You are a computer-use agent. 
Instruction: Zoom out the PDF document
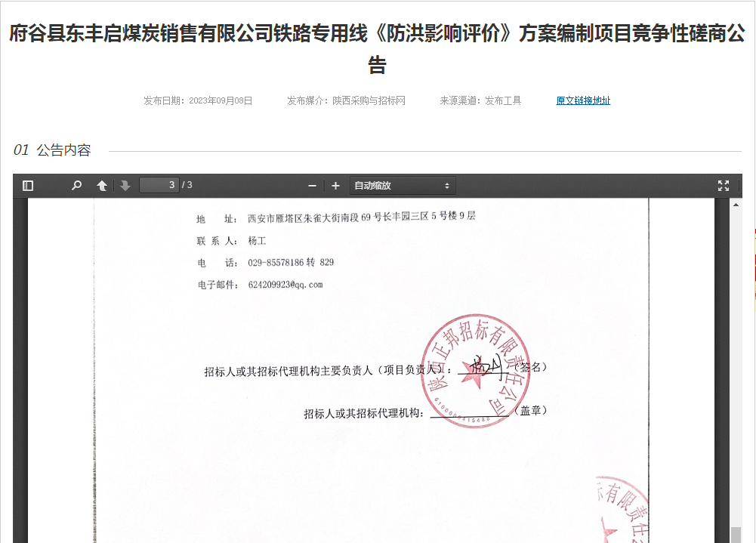[x=312, y=186]
